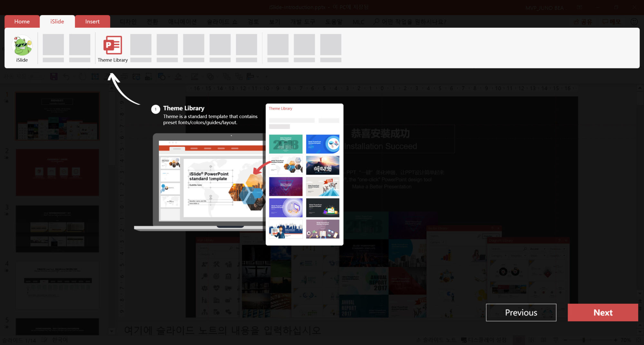Open the 메모 comments button
Viewport: 644px width, 345px height.
pos(611,22)
